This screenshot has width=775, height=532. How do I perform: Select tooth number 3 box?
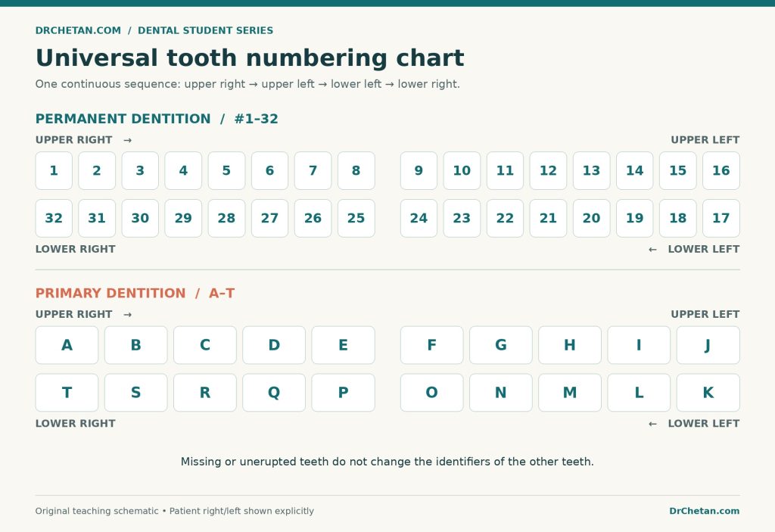(140, 170)
